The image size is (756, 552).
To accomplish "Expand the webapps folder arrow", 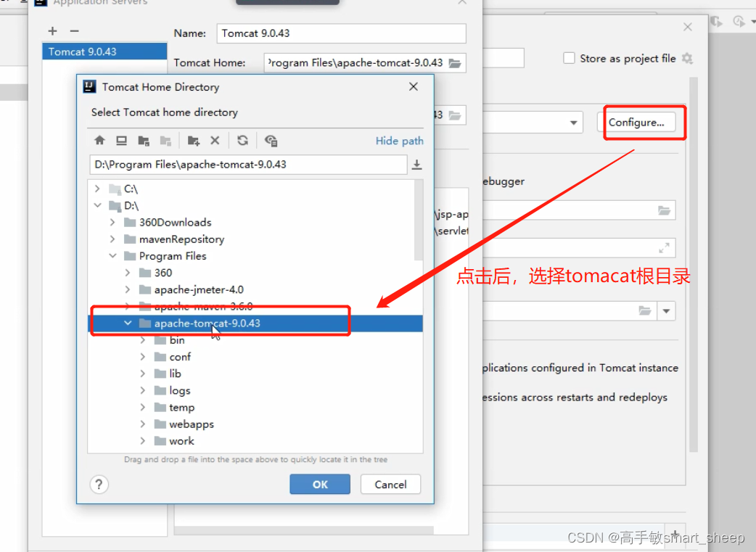I will 143,424.
